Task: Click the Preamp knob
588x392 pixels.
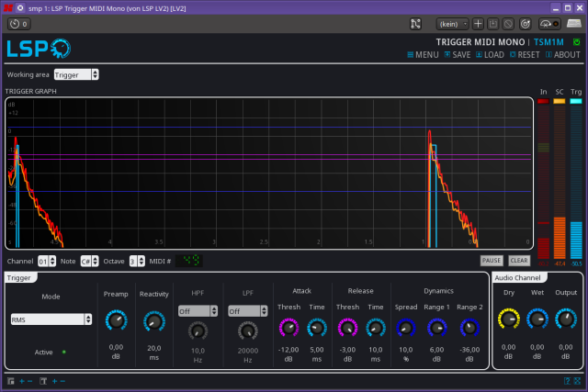Action: click(116, 320)
